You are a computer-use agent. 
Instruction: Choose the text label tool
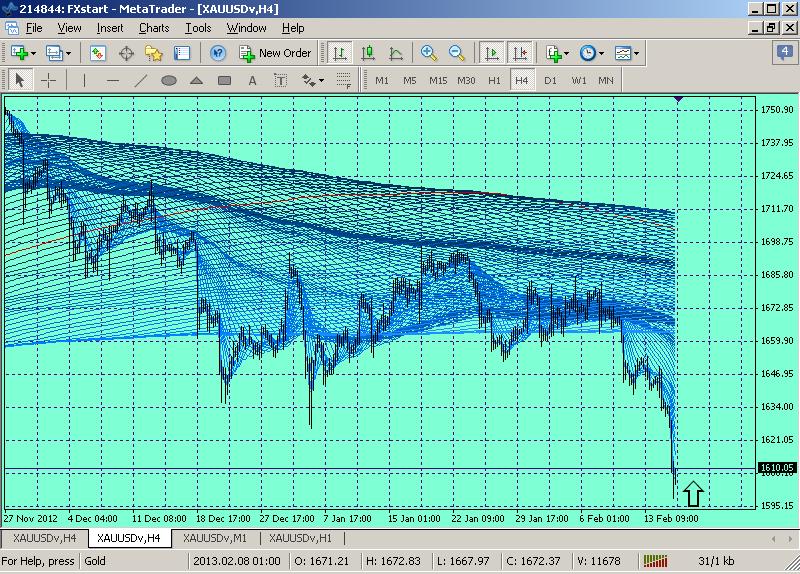[x=280, y=80]
